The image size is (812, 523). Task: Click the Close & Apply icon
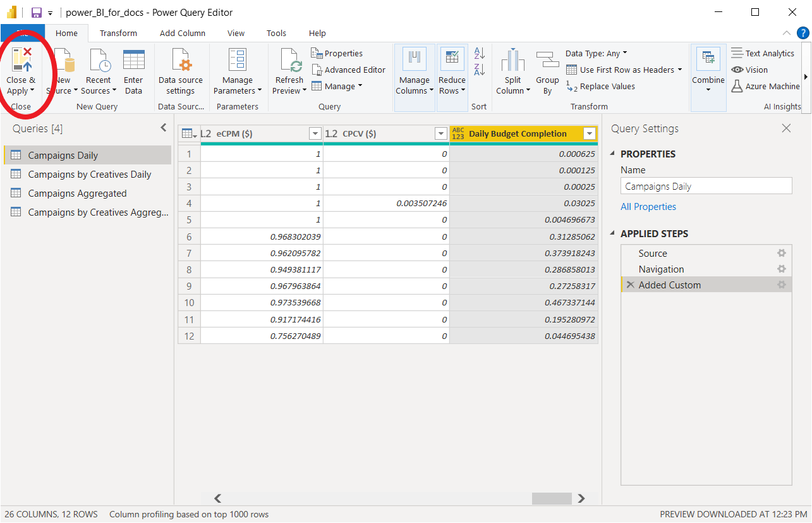(x=21, y=60)
